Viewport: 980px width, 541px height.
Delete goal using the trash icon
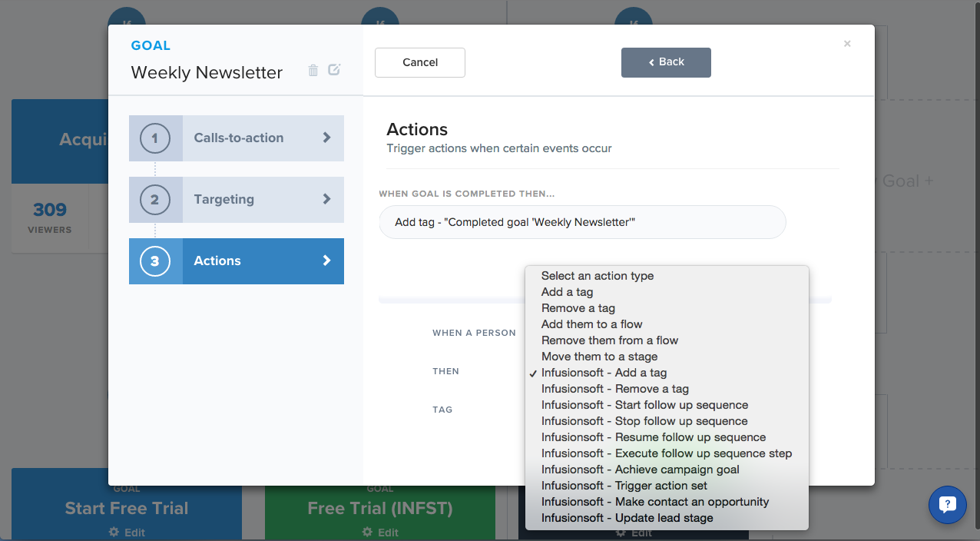pyautogui.click(x=313, y=71)
